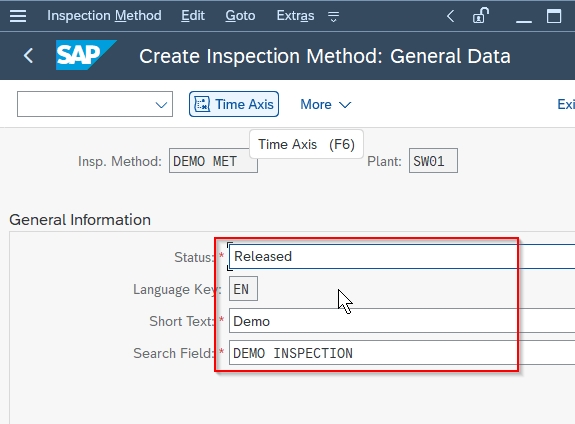Open the Goto menu

240,15
